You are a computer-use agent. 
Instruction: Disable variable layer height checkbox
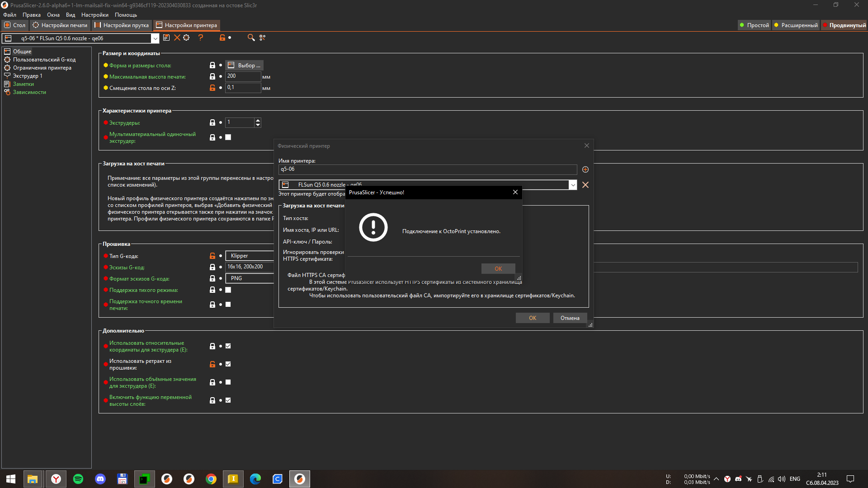point(228,400)
